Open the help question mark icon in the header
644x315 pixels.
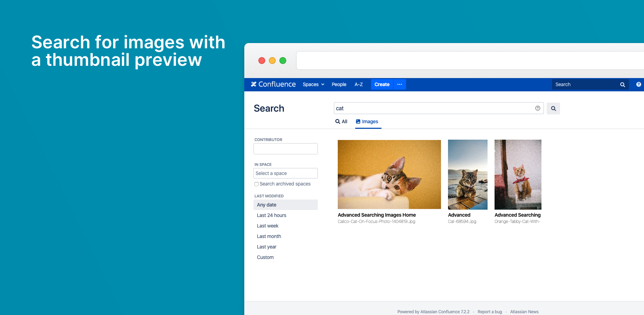pyautogui.click(x=639, y=84)
